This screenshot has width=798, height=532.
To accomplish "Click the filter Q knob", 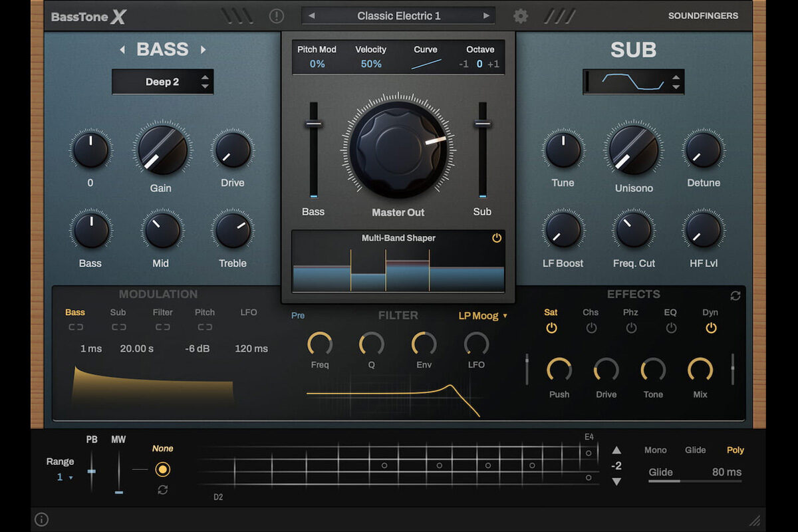I will pos(372,344).
